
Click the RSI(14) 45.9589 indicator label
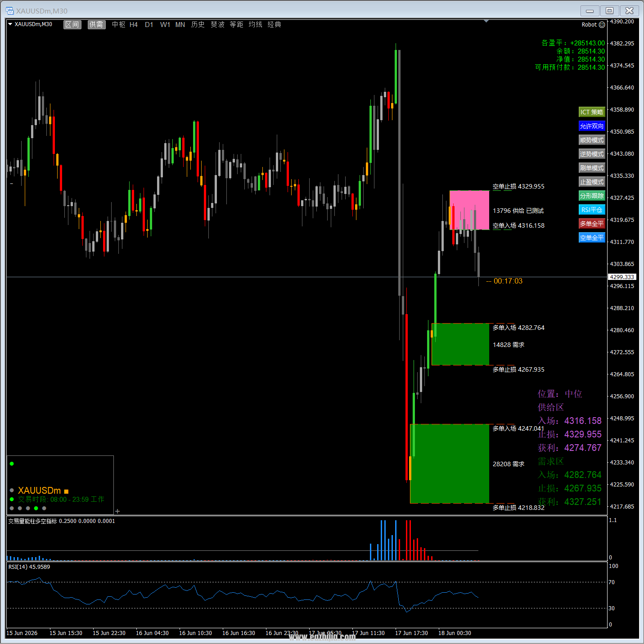(29, 567)
